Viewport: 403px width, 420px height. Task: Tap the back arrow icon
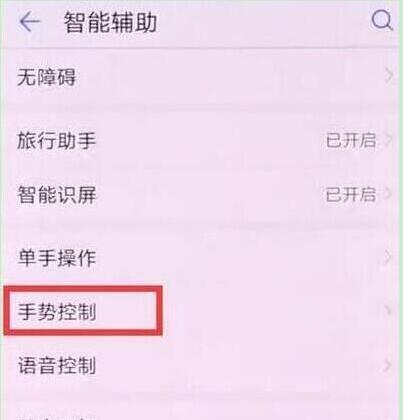30,22
